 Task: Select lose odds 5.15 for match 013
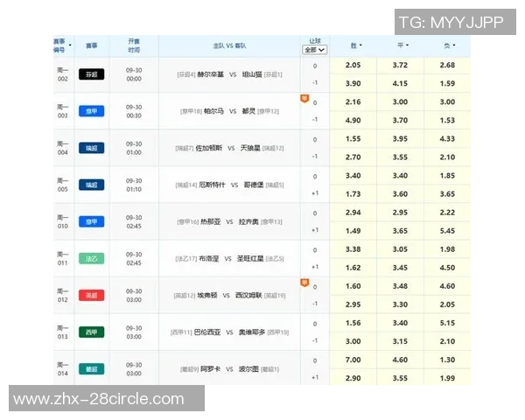(x=447, y=323)
